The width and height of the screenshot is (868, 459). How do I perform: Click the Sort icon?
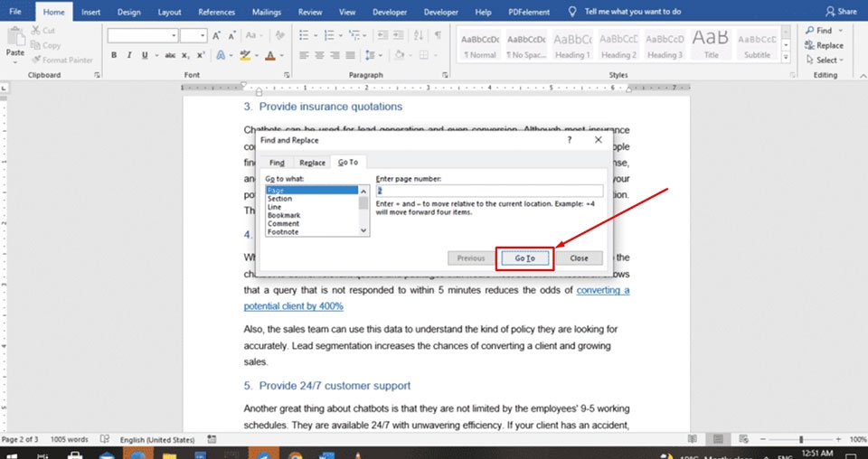coord(419,36)
